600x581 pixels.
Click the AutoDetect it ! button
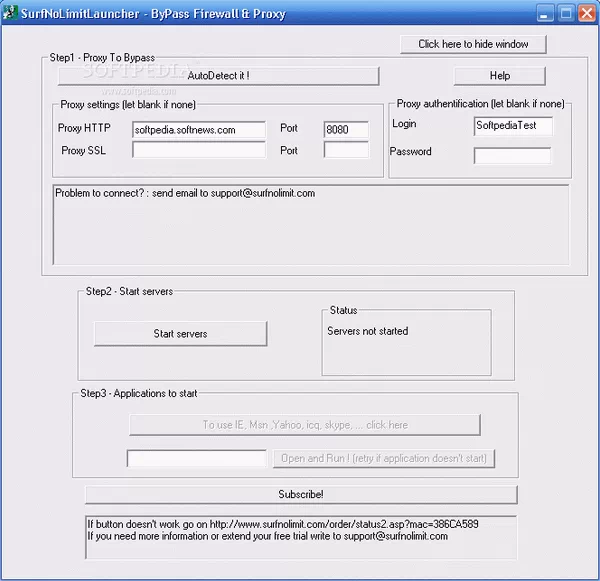218,76
